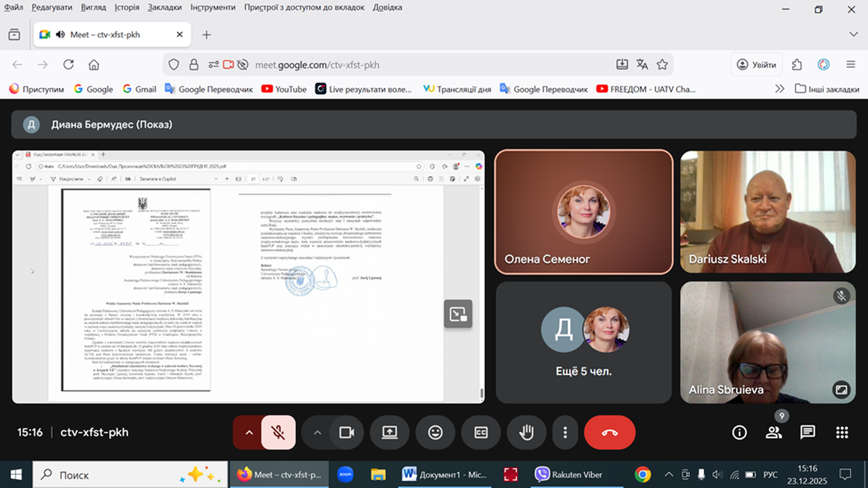Open Rakuten Viber from the taskbar
The width and height of the screenshot is (868, 488).
[569, 474]
